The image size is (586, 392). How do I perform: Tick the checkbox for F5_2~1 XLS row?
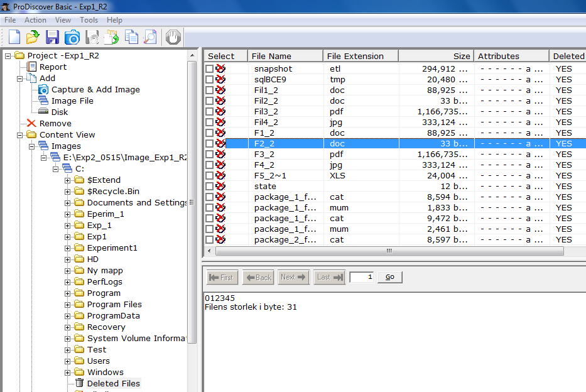[x=209, y=176]
